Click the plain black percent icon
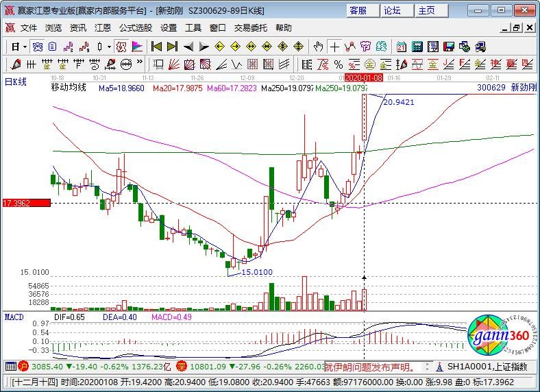Viewport: 540px width, 392px height. tap(339, 64)
